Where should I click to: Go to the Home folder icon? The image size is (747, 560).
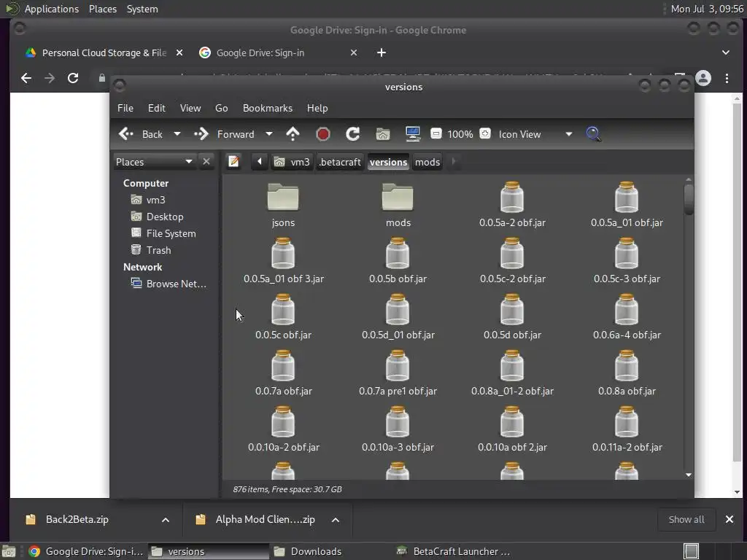click(x=383, y=134)
